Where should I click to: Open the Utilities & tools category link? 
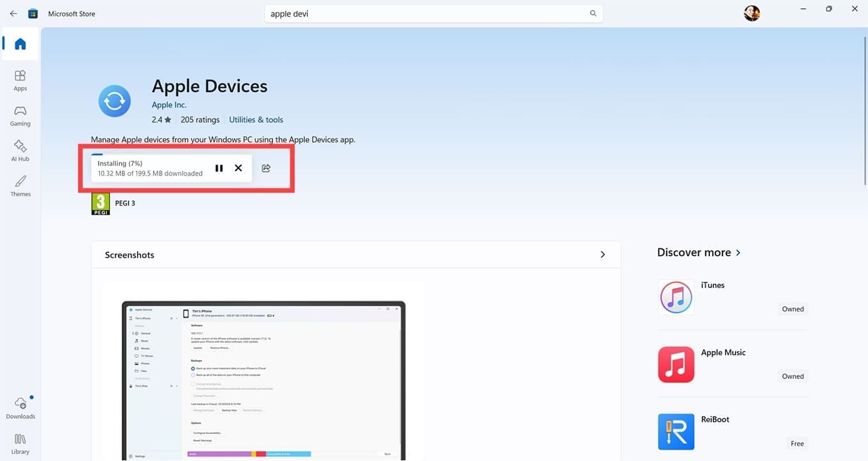coord(256,120)
